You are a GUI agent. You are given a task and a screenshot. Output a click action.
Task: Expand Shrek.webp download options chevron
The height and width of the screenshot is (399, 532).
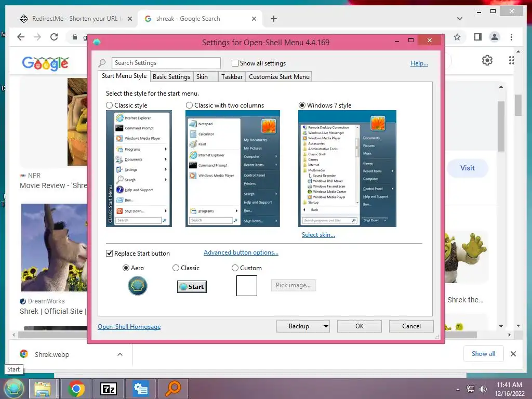[120, 354]
